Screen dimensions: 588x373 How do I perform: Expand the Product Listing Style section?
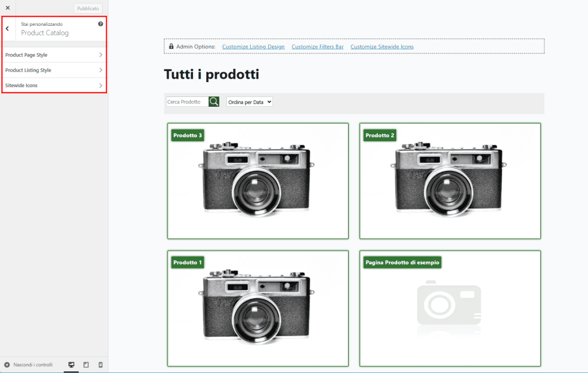pos(54,70)
